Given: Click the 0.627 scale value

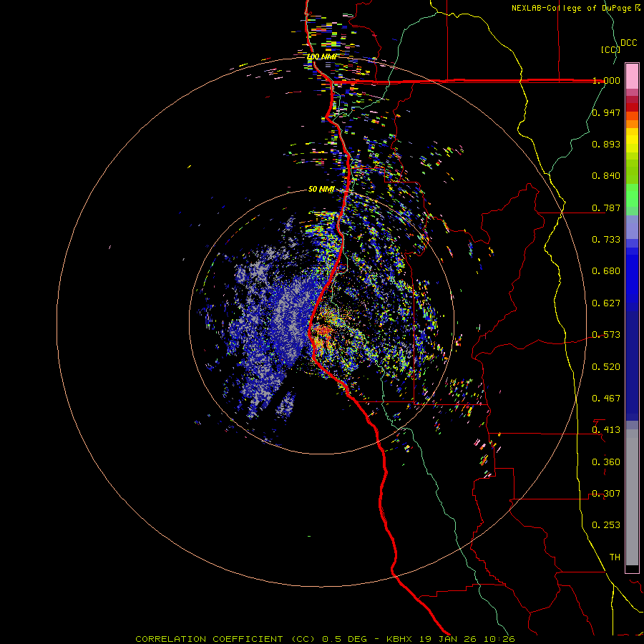Looking at the screenshot, I should click(x=606, y=303).
